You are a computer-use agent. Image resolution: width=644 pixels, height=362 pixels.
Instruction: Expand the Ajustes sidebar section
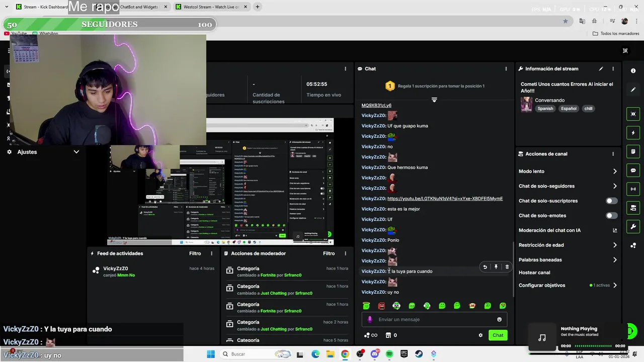(x=76, y=152)
